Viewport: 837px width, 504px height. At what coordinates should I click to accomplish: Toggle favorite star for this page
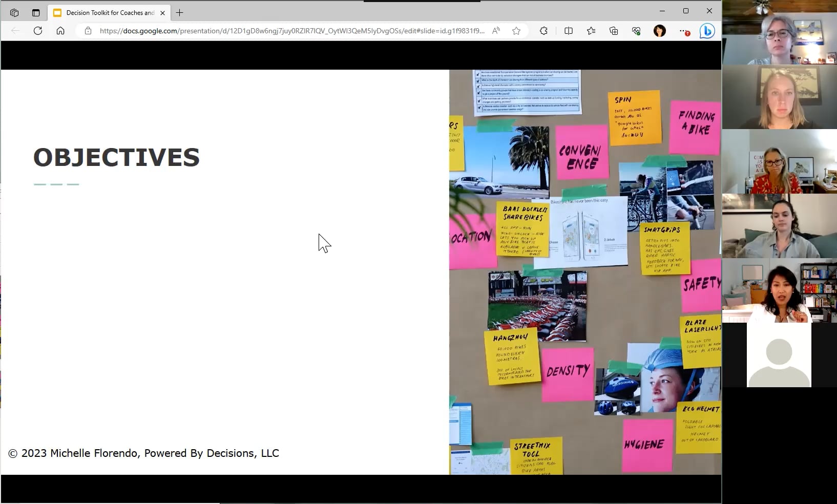[x=516, y=31]
